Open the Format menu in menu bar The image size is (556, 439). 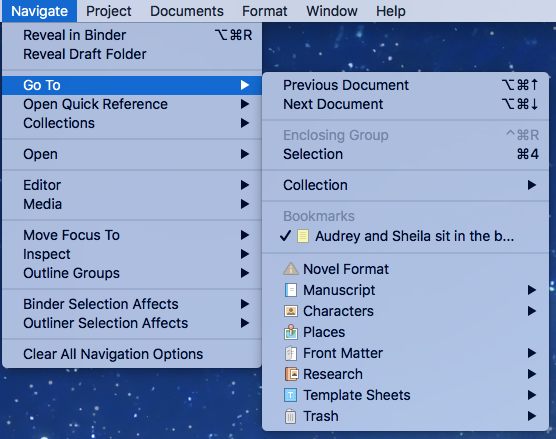[x=265, y=11]
